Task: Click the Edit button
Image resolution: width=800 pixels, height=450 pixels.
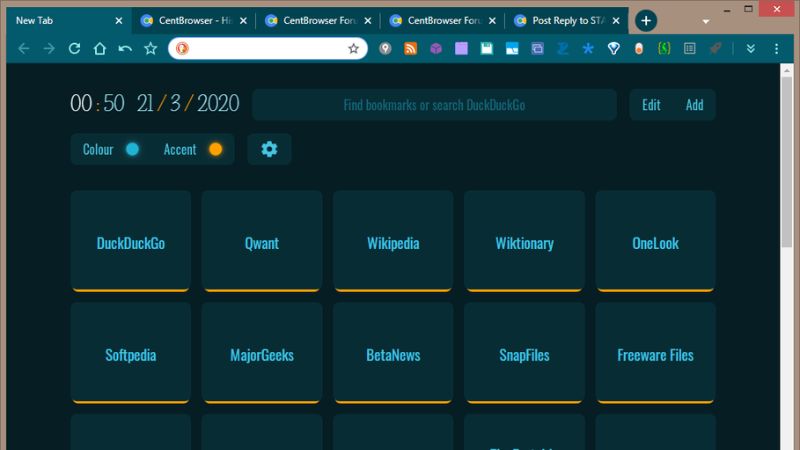Action: point(651,105)
